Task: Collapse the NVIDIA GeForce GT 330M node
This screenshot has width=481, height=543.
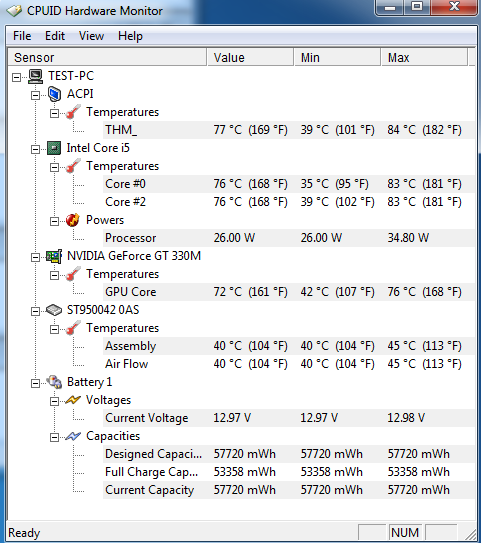Action: 35,257
